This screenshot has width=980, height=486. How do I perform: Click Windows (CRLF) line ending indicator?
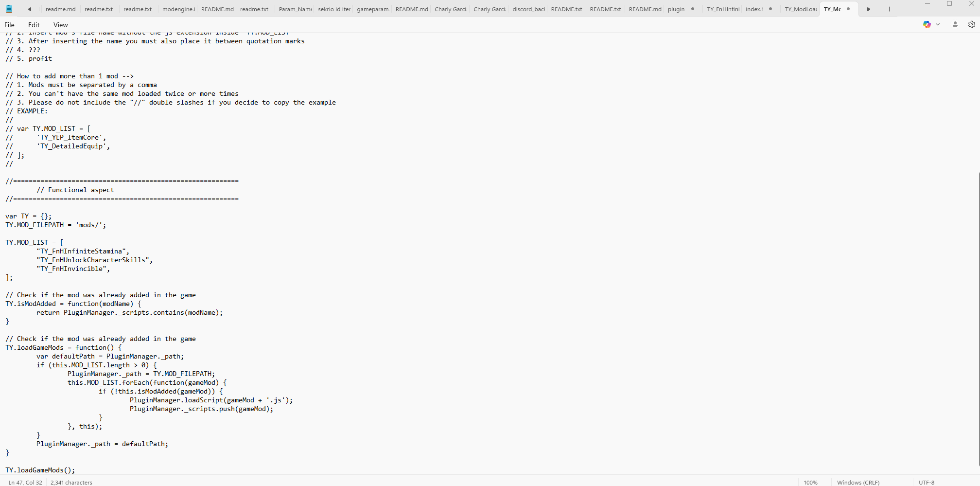pos(858,483)
